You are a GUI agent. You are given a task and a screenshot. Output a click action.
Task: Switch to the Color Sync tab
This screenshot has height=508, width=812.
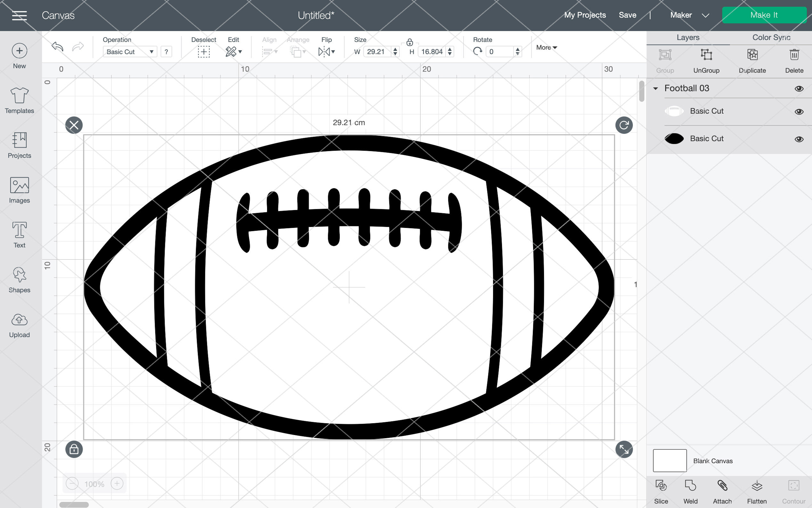tap(771, 37)
